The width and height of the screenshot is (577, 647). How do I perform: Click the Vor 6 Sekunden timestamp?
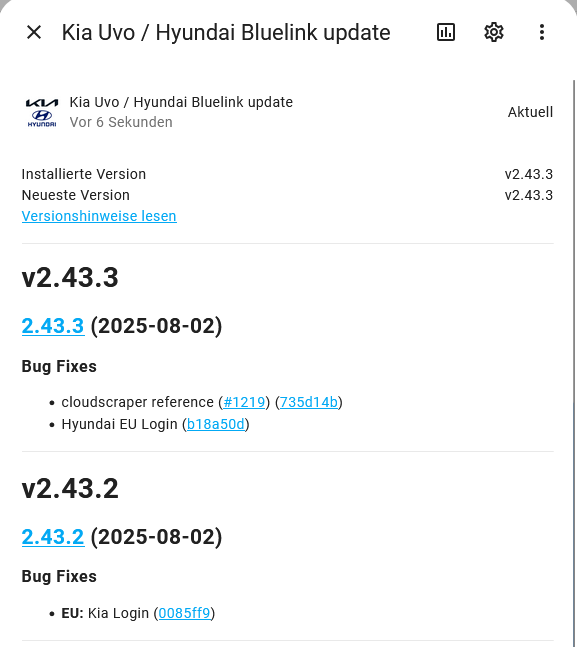point(121,122)
